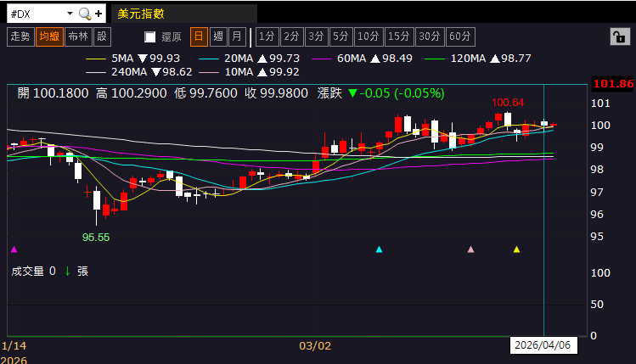Select the 均線 moving average tab

(48, 36)
